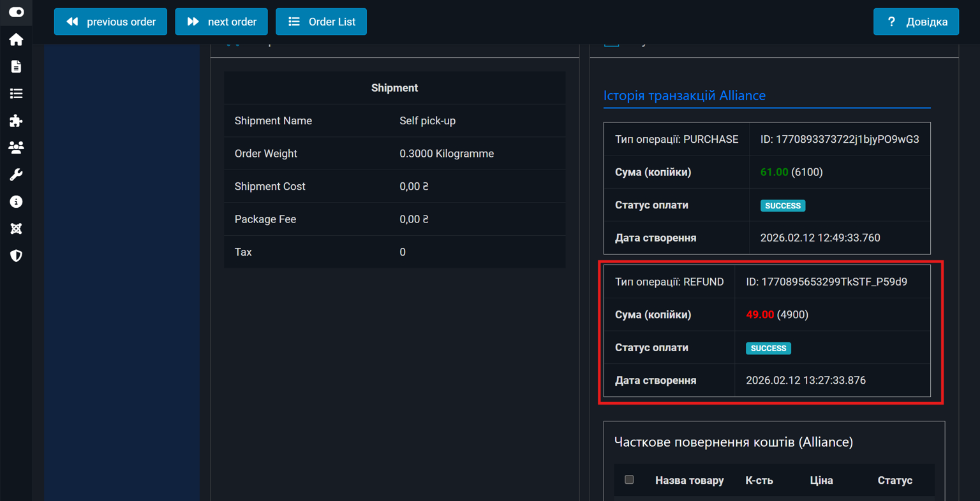Click the Назва товару column header
The height and width of the screenshot is (501, 980).
tap(689, 481)
